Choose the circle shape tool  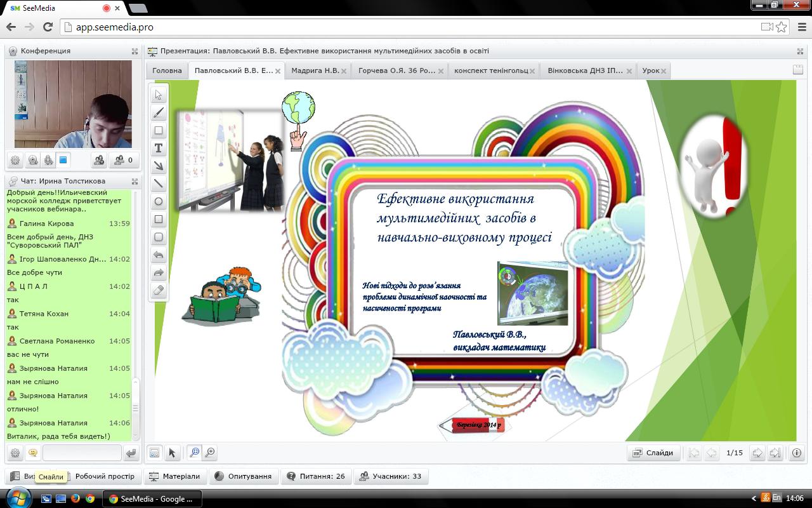159,202
